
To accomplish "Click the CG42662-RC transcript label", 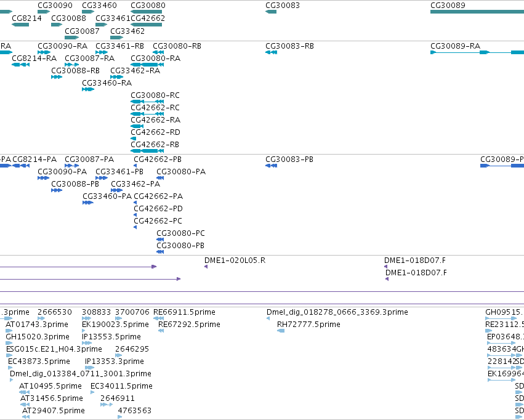I will pos(155,108).
